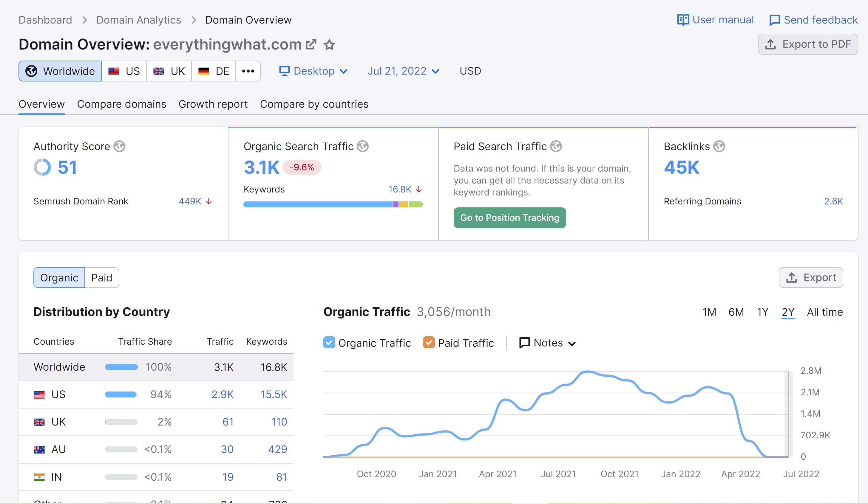This screenshot has width=868, height=504.
Task: Select the Worldwide database toggle
Action: tap(60, 71)
